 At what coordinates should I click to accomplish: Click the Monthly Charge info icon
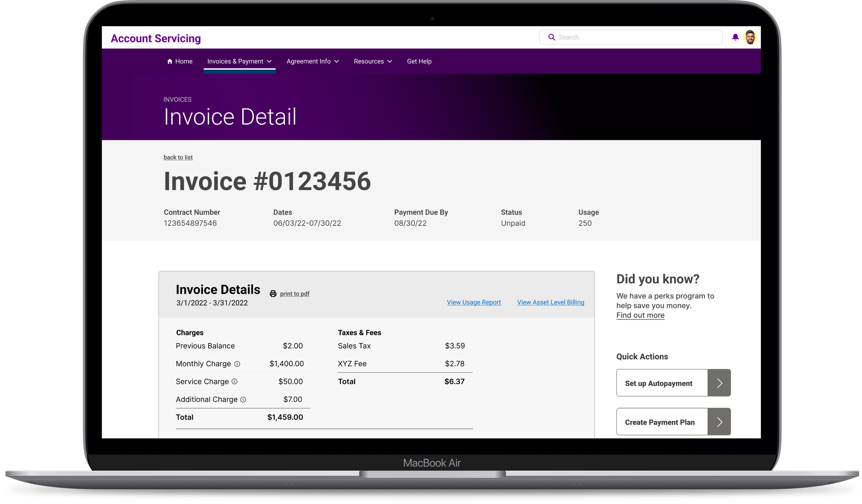(x=237, y=364)
